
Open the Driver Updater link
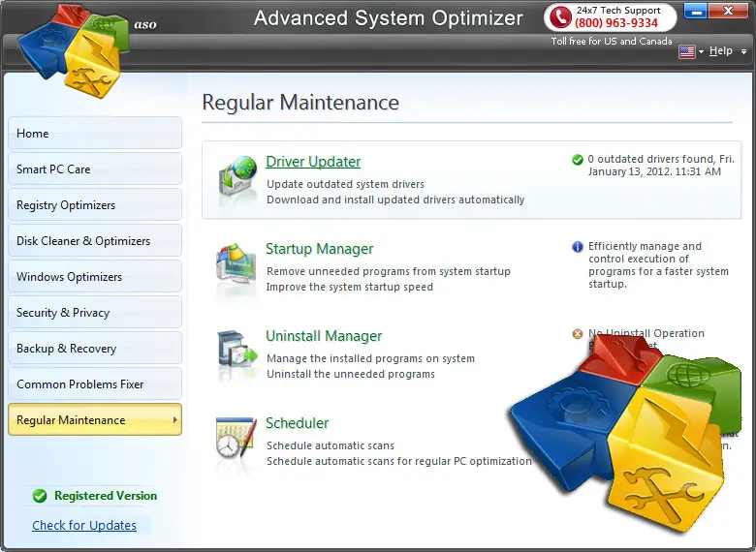point(313,162)
